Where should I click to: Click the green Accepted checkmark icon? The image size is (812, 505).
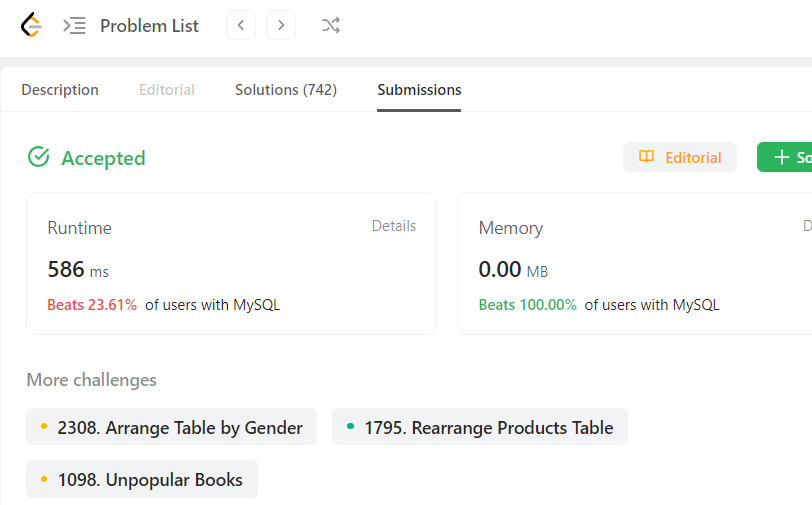pyautogui.click(x=38, y=157)
